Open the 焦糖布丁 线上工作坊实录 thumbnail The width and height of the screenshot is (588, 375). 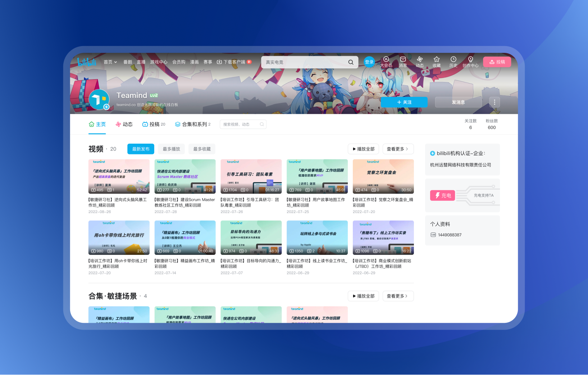pos(383,238)
